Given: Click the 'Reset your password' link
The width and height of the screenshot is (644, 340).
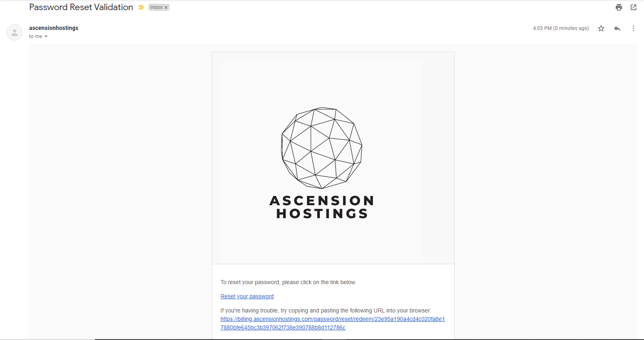Looking at the screenshot, I should (247, 296).
